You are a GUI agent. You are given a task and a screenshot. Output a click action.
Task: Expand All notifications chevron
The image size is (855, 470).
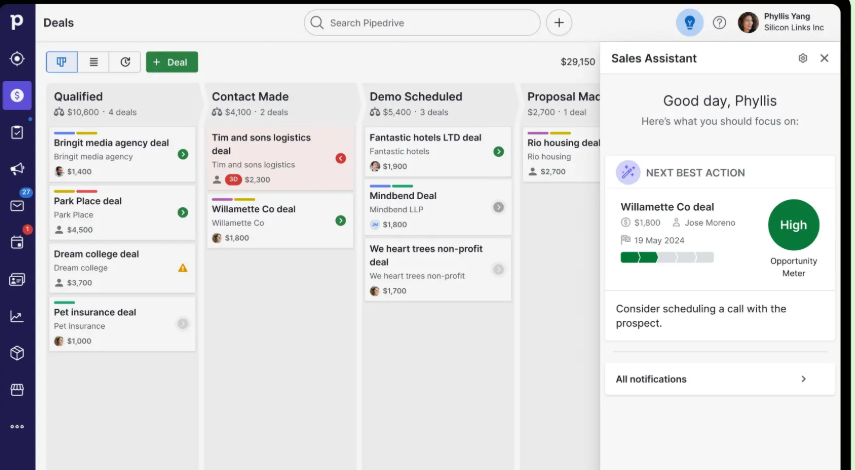click(803, 379)
